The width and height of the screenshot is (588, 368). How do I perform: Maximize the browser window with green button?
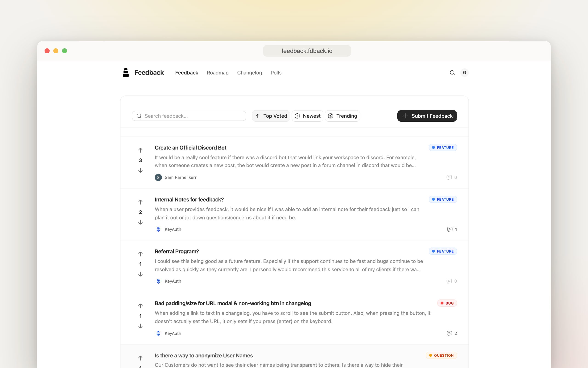coord(65,51)
